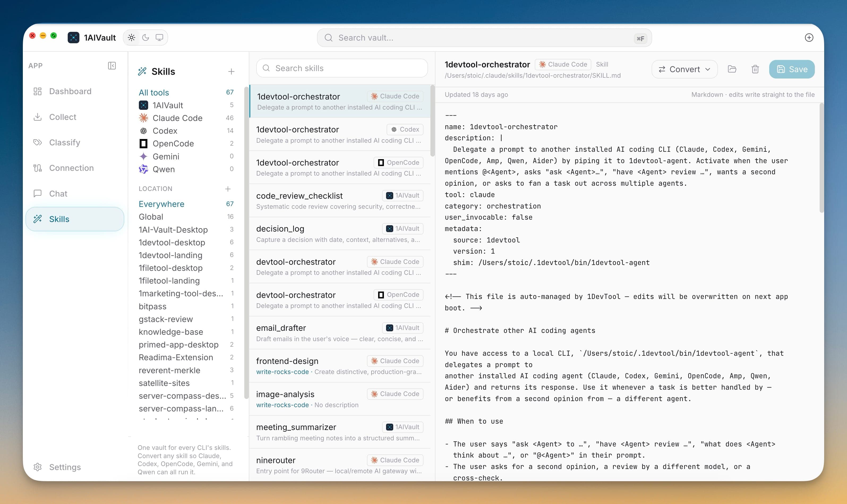This screenshot has width=847, height=504.
Task: Open decision_log skill
Action: [340, 234]
